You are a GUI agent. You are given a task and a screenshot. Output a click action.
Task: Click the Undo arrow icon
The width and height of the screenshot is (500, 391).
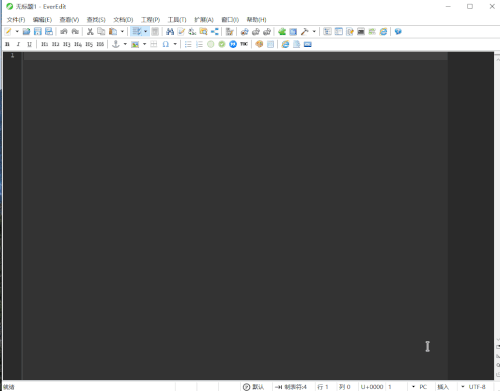tap(64, 32)
